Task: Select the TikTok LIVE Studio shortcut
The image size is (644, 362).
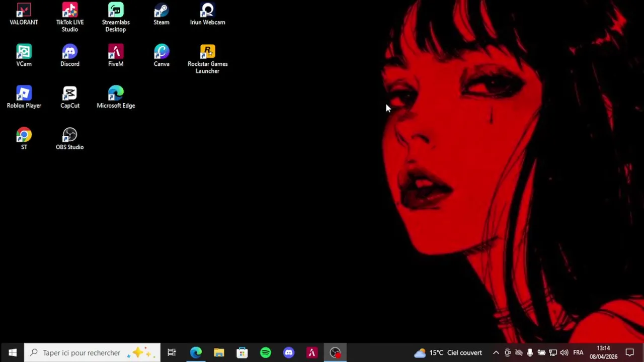Action: coord(70,18)
